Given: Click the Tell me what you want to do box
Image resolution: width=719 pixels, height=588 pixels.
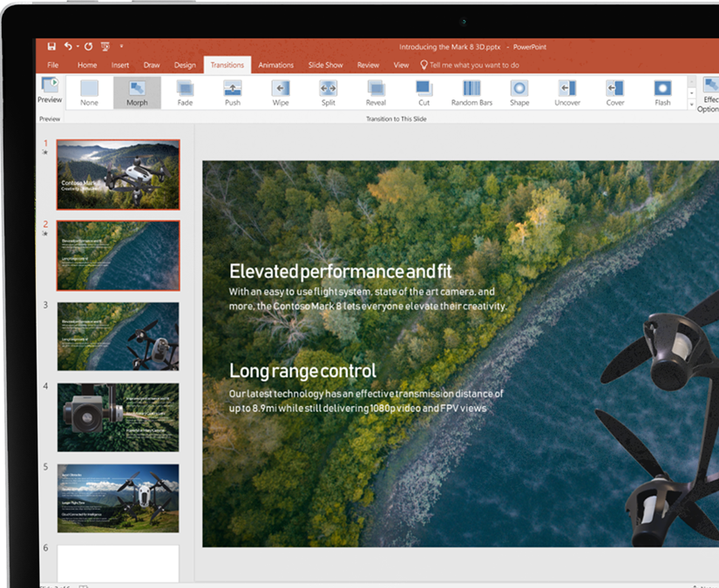Looking at the screenshot, I should (470, 65).
